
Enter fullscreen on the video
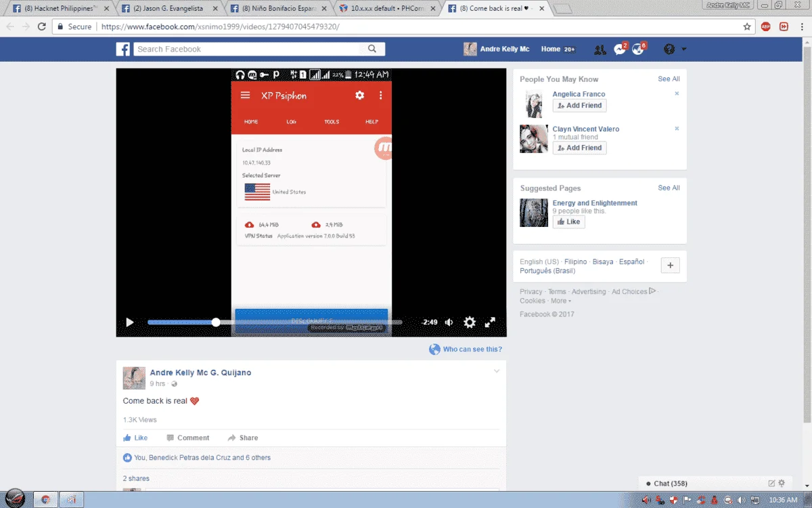click(490, 322)
